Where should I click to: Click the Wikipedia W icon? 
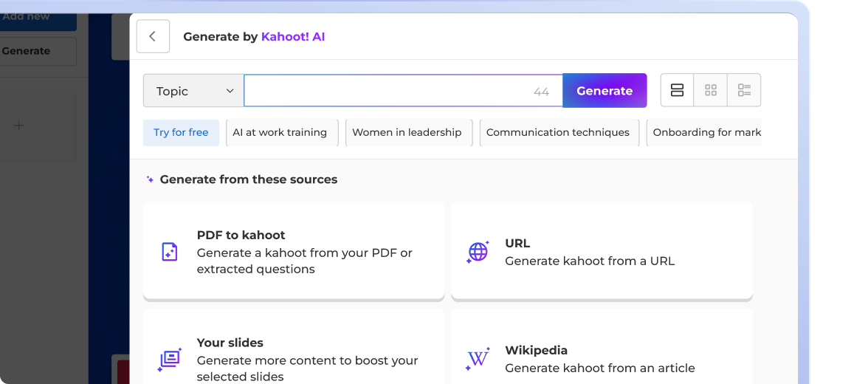(x=478, y=359)
